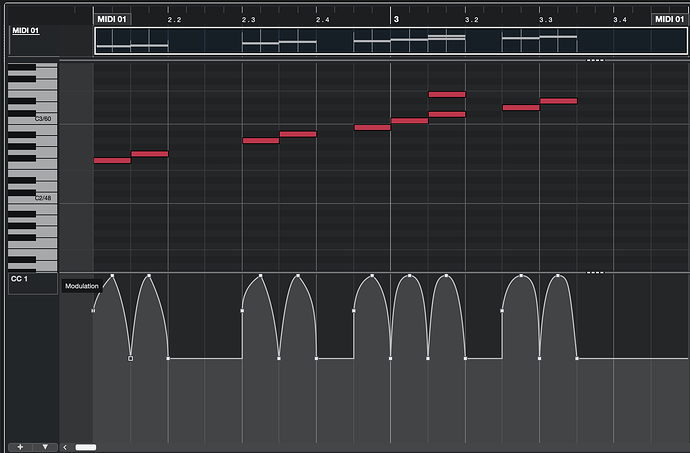The height and width of the screenshot is (453, 690).
Task: Select the curve end point after the last note
Action: pyautogui.click(x=577, y=358)
